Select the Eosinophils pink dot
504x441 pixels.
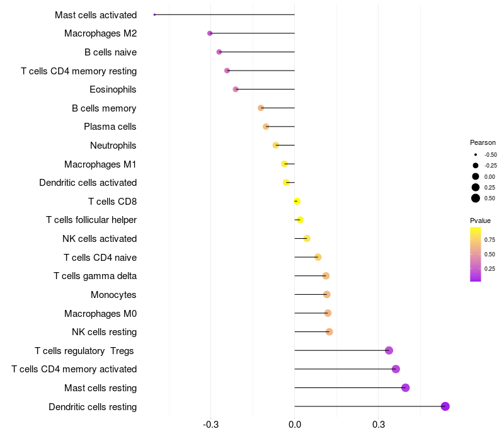(x=236, y=89)
